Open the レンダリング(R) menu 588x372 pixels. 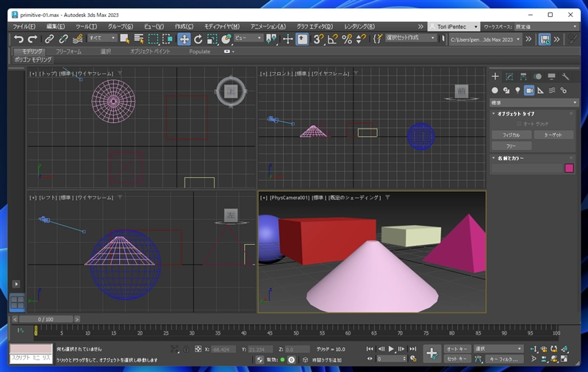[x=359, y=26]
